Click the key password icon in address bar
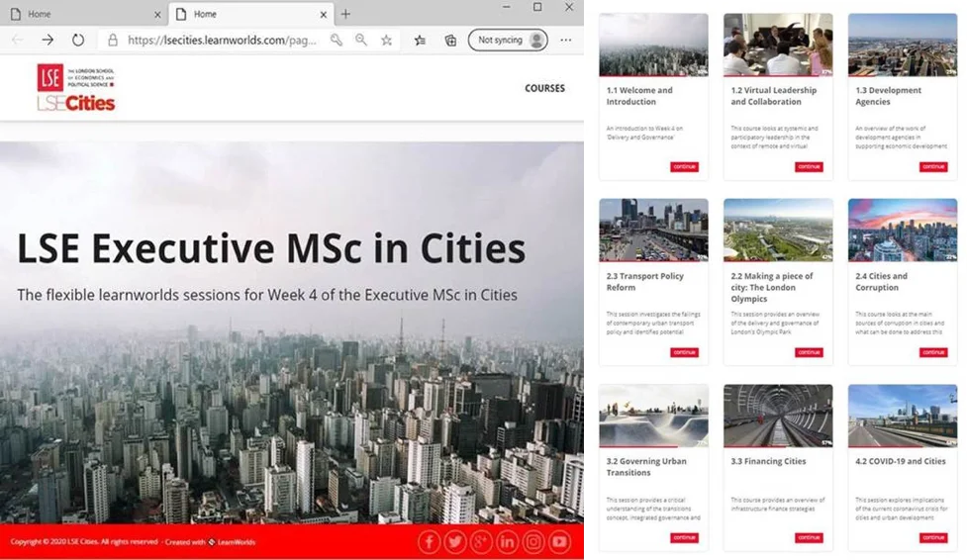Image resolution: width=967 pixels, height=560 pixels. (337, 41)
